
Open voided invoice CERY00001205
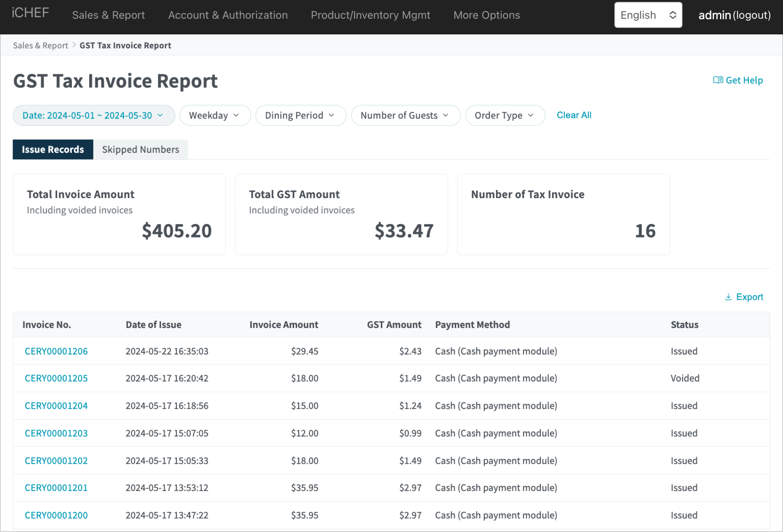click(x=56, y=378)
